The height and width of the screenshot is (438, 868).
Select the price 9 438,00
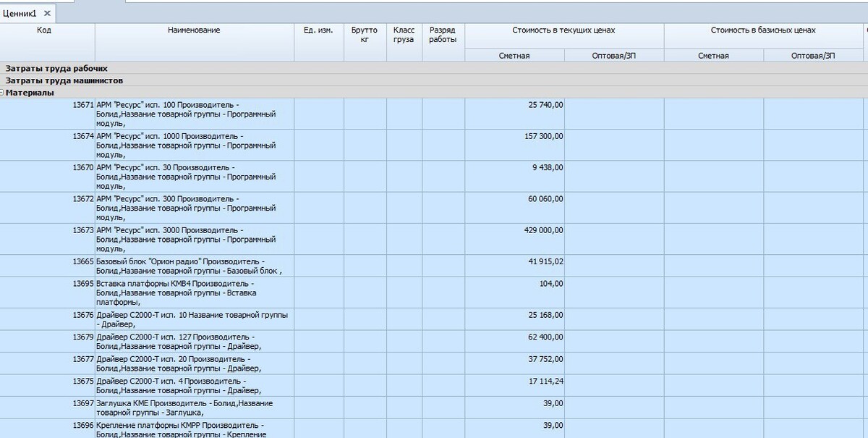coord(548,167)
